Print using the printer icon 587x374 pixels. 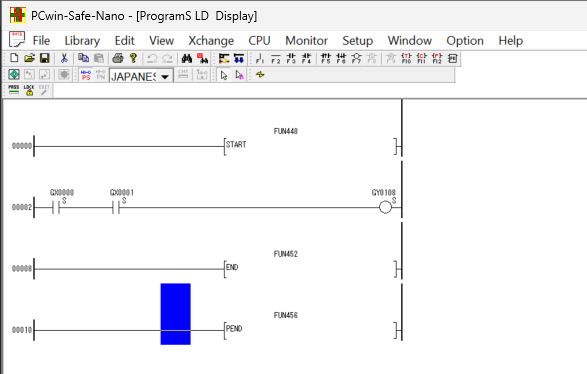click(118, 58)
